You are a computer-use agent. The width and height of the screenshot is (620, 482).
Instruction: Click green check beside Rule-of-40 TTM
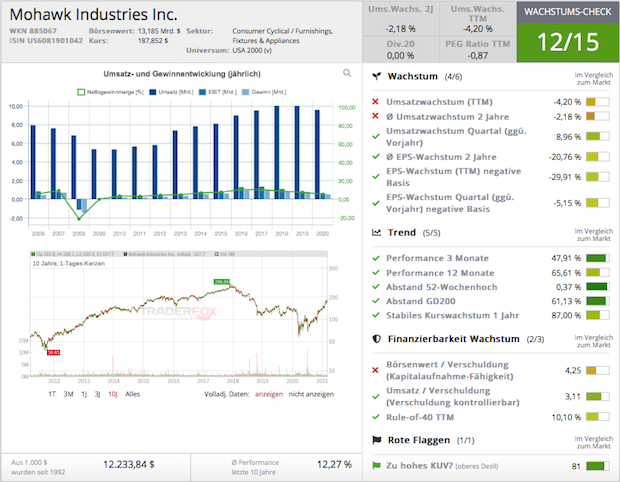376,417
